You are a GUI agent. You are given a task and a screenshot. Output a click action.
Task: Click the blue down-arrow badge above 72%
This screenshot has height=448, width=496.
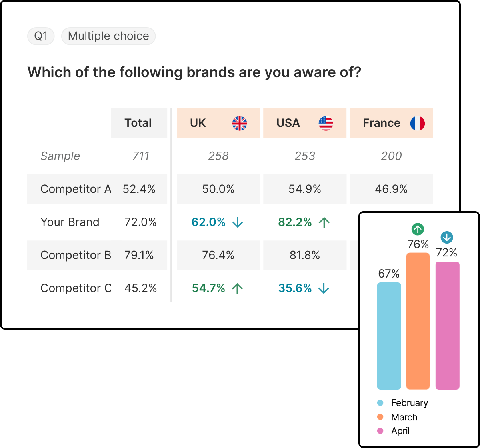(446, 238)
